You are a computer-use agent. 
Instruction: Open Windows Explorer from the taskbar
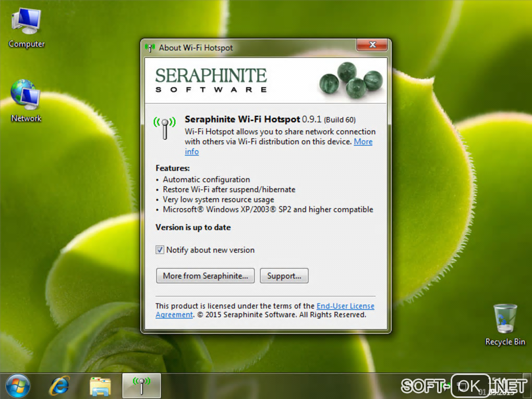pos(100,386)
